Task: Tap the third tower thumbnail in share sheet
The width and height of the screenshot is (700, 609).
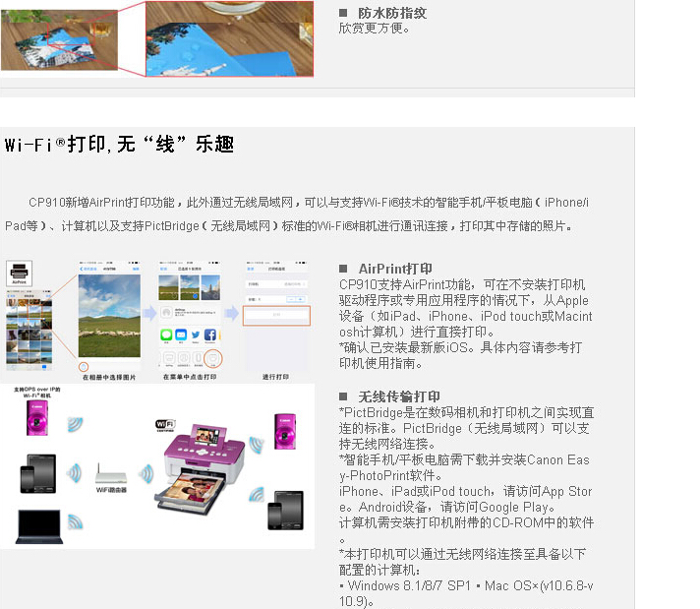Action: [210, 287]
